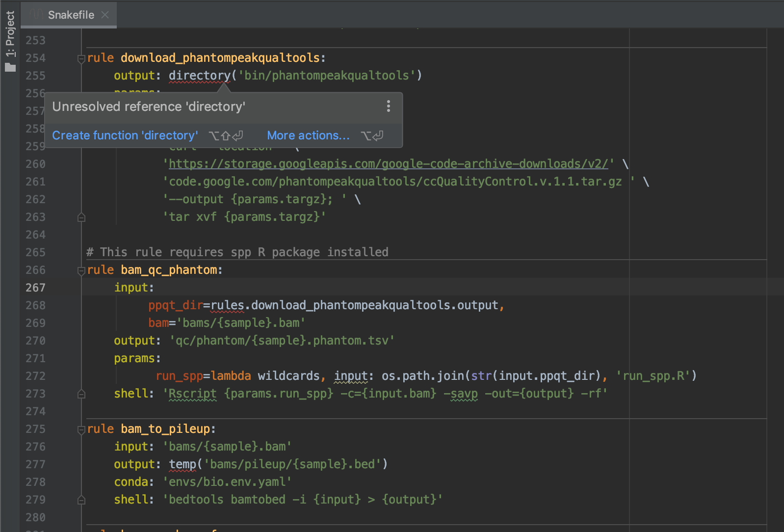The image size is (784, 532).
Task: Open the 1: Project tool window
Action: click(10, 40)
